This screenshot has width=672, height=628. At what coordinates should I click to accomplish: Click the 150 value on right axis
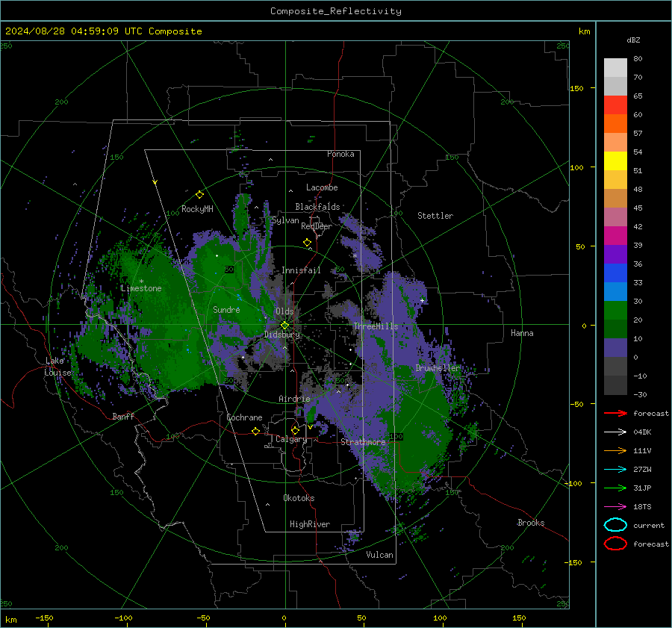576,88
